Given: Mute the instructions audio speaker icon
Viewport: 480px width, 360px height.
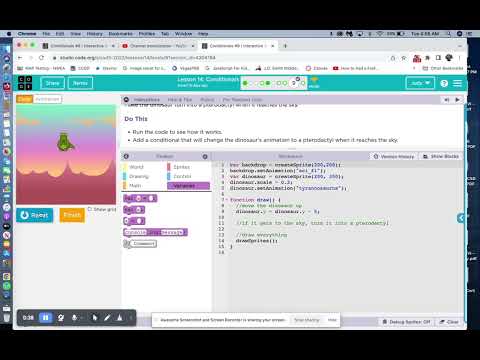Looking at the screenshot, I should [447, 100].
